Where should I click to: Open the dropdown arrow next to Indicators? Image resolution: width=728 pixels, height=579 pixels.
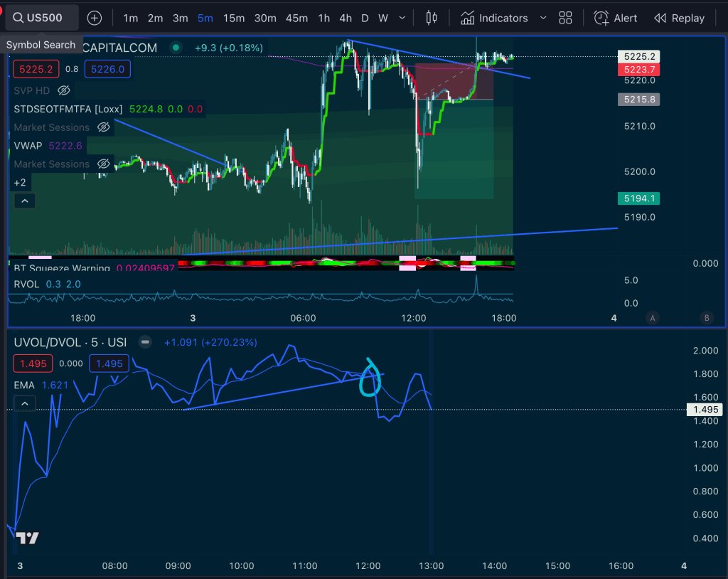[x=543, y=18]
